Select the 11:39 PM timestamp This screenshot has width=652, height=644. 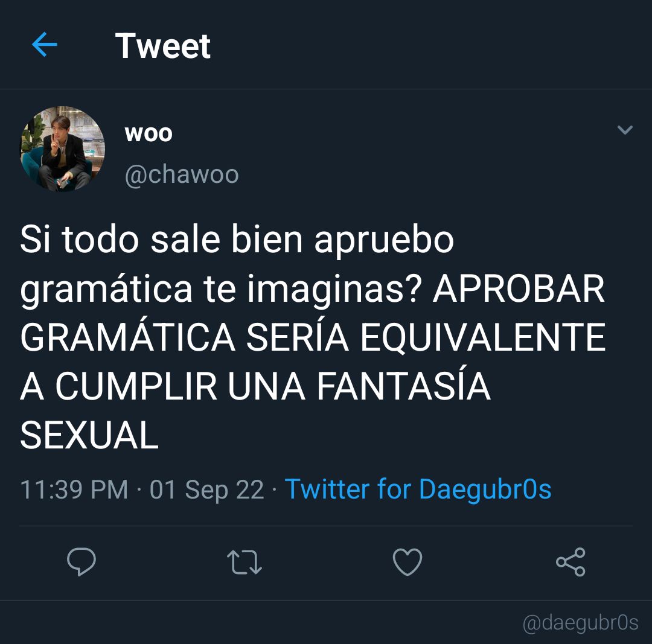pyautogui.click(x=74, y=489)
